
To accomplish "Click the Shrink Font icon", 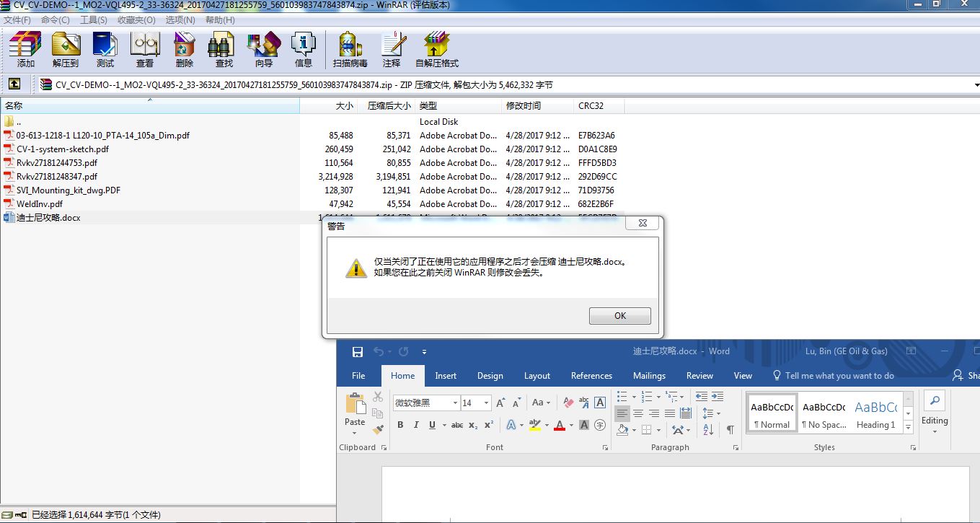I will 516,403.
